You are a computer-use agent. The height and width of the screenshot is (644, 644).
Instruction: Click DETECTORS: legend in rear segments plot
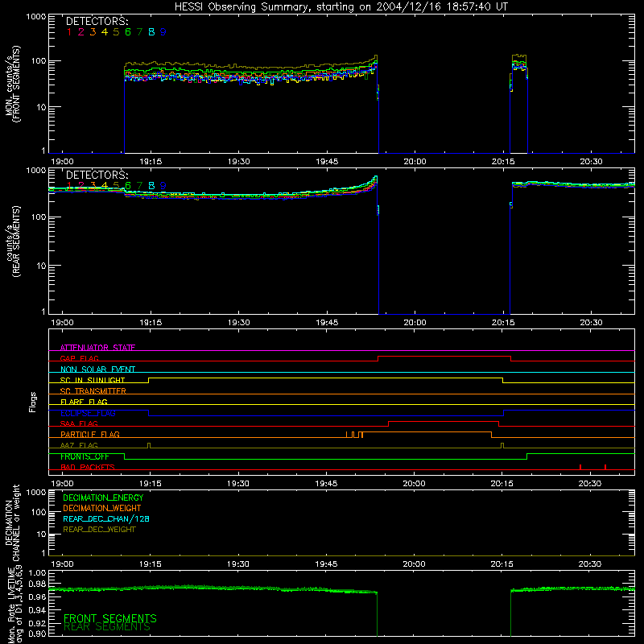pos(97,175)
